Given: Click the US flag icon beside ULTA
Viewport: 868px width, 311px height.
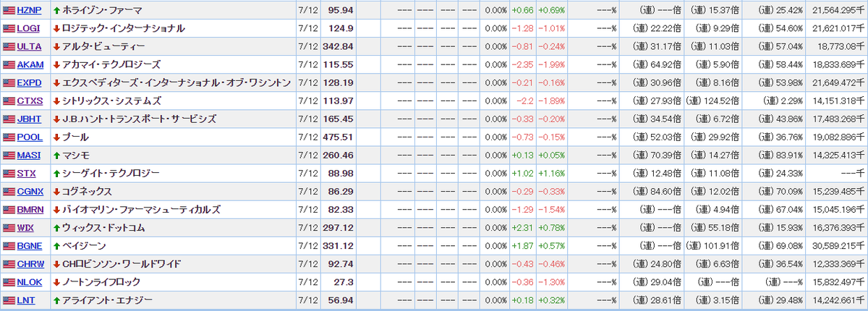Looking at the screenshot, I should click(9, 46).
